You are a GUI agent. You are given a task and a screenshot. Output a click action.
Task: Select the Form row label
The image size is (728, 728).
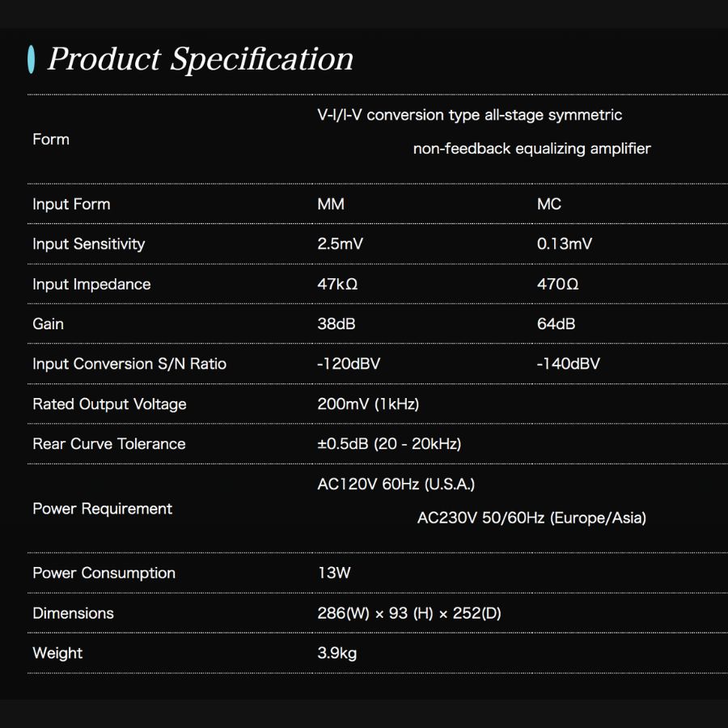click(x=51, y=139)
